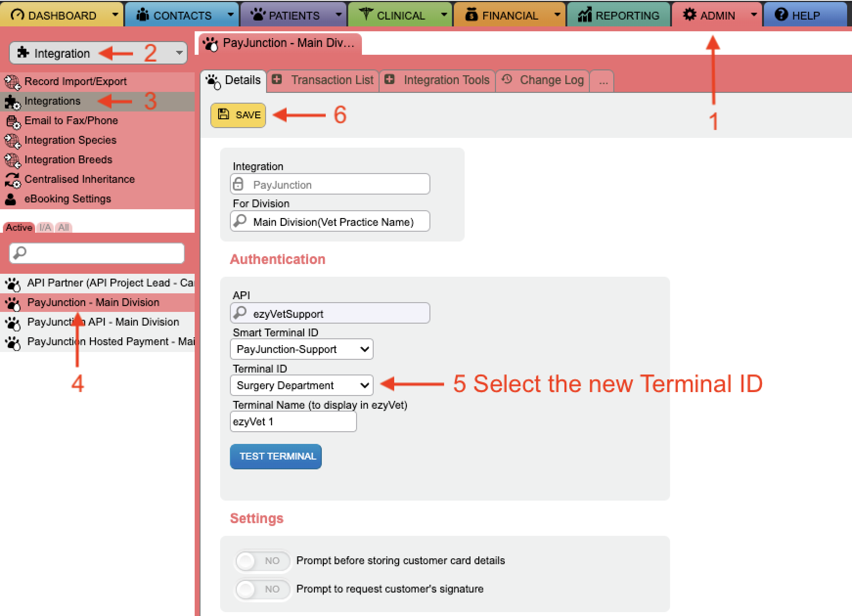852x616 pixels.
Task: Click the more tabs ellipsis
Action: pyautogui.click(x=603, y=81)
